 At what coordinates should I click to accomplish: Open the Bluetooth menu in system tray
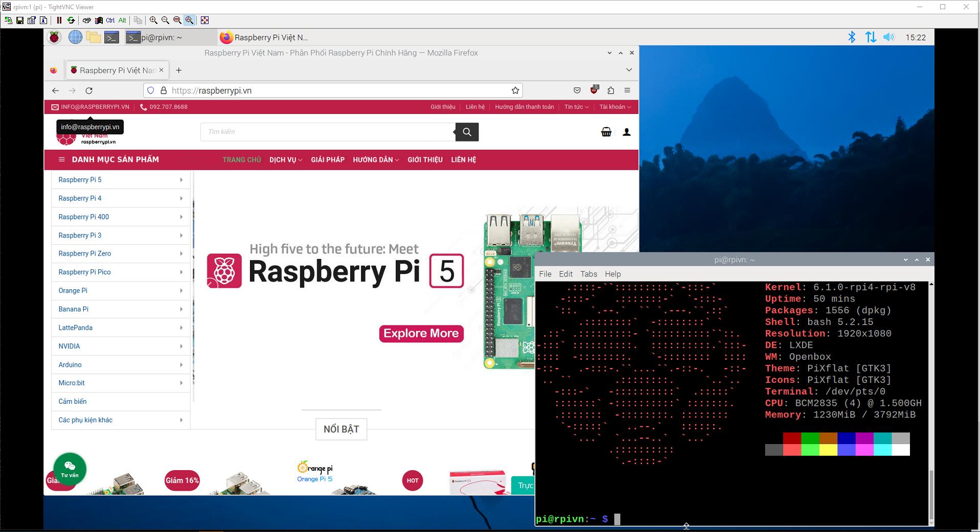pos(851,37)
